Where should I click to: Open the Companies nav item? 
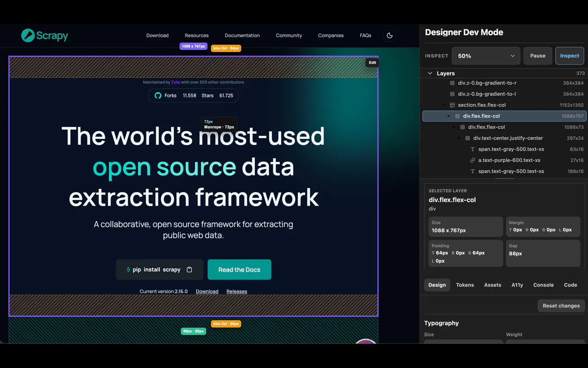point(331,35)
